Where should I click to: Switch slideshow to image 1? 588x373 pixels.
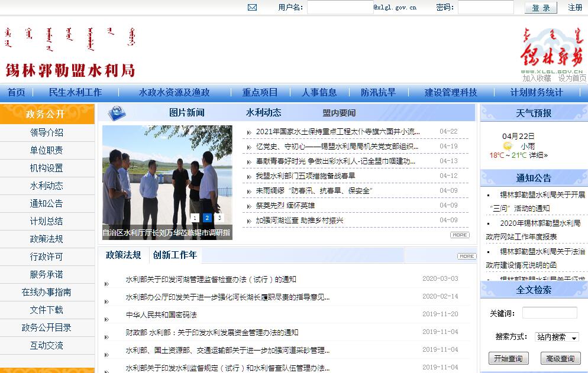click(x=195, y=218)
